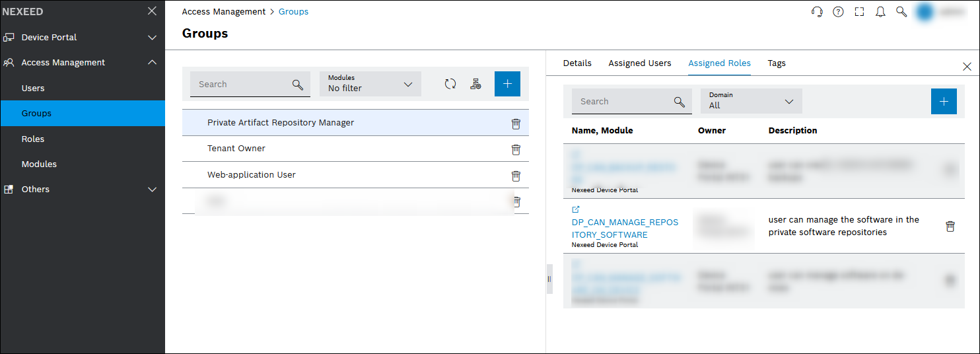Open the headset support icon
Image resolution: width=980 pixels, height=354 pixels.
pos(817,12)
